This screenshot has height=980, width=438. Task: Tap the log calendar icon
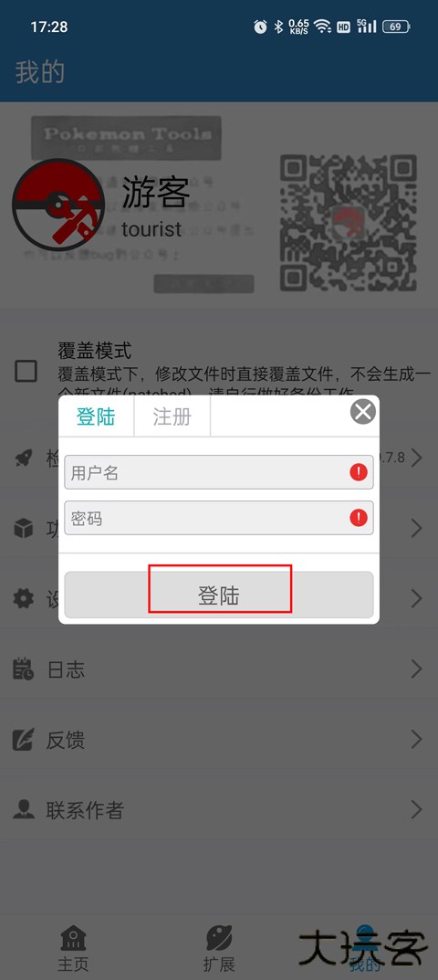tap(24, 669)
